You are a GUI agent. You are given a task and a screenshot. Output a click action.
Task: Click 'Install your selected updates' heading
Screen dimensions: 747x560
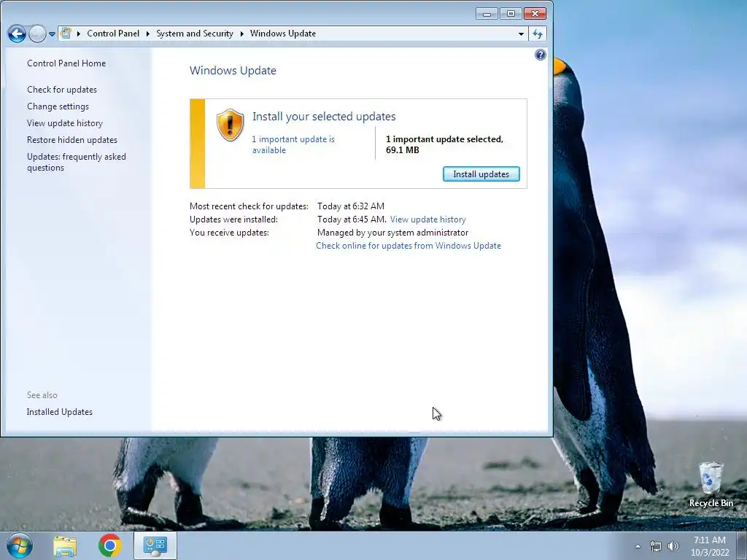coord(324,117)
